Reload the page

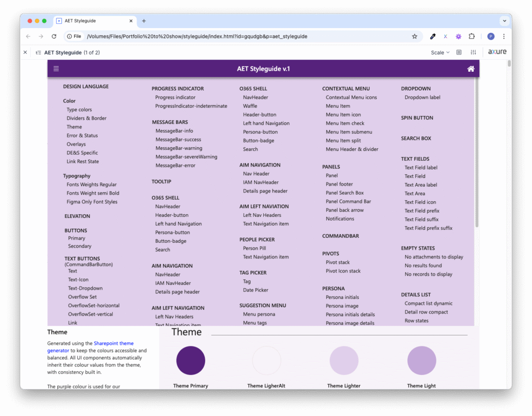point(54,36)
